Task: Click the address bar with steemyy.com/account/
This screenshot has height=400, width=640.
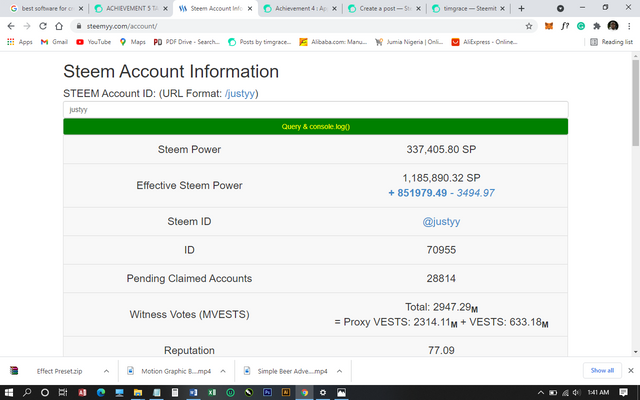Action: pyautogui.click(x=302, y=26)
